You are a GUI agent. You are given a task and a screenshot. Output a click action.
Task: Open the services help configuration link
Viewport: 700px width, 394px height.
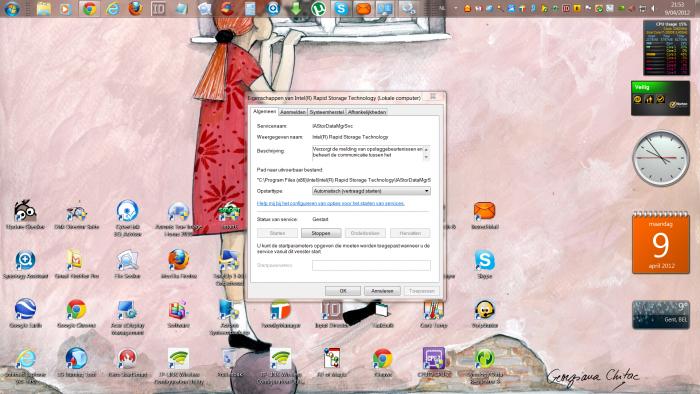[330, 203]
